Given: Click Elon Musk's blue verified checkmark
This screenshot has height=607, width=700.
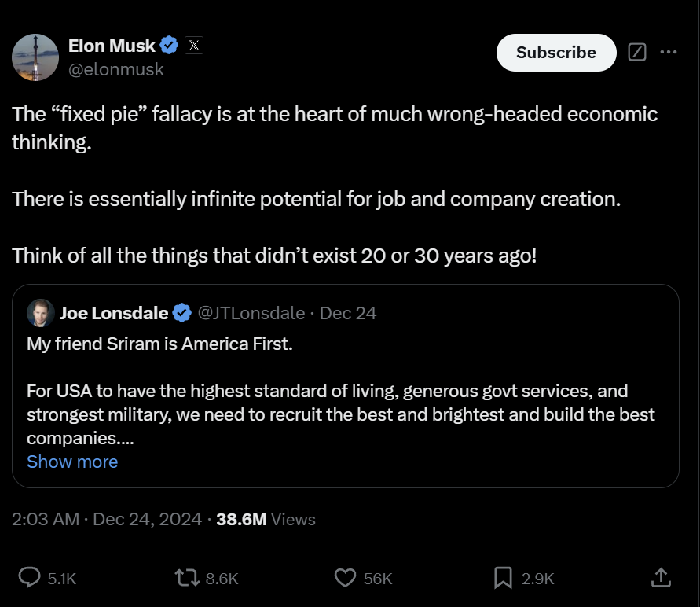Looking at the screenshot, I should click(169, 45).
